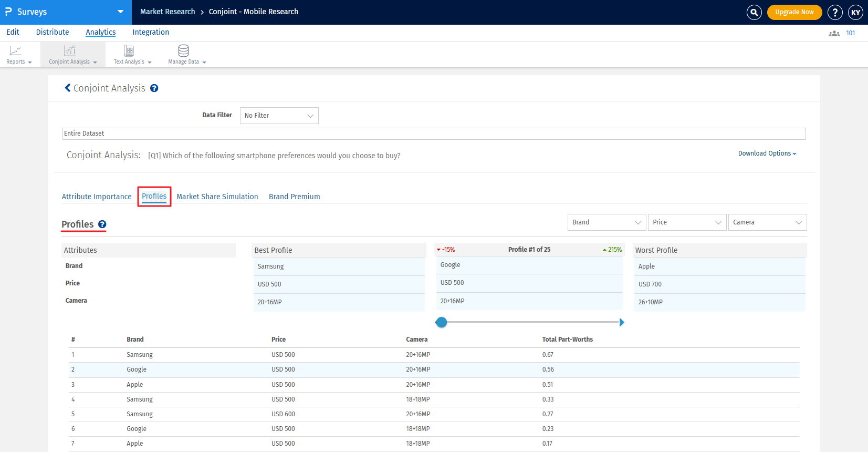Viewport: 868px width, 452px height.
Task: Click the Q1 smartphone preferences question text
Action: 274,156
